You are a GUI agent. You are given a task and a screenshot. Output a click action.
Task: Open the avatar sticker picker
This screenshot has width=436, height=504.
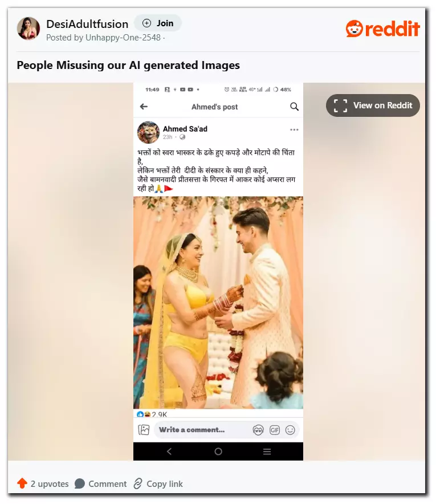click(258, 430)
